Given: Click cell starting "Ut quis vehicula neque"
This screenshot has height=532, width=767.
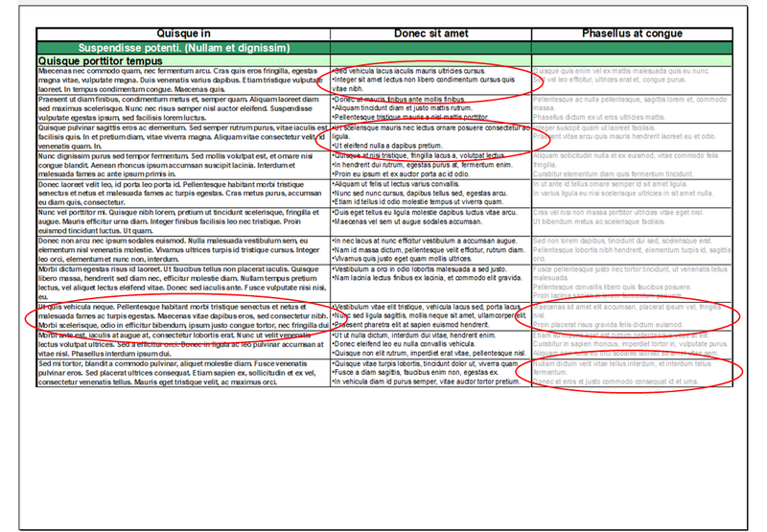Looking at the screenshot, I should [183, 316].
